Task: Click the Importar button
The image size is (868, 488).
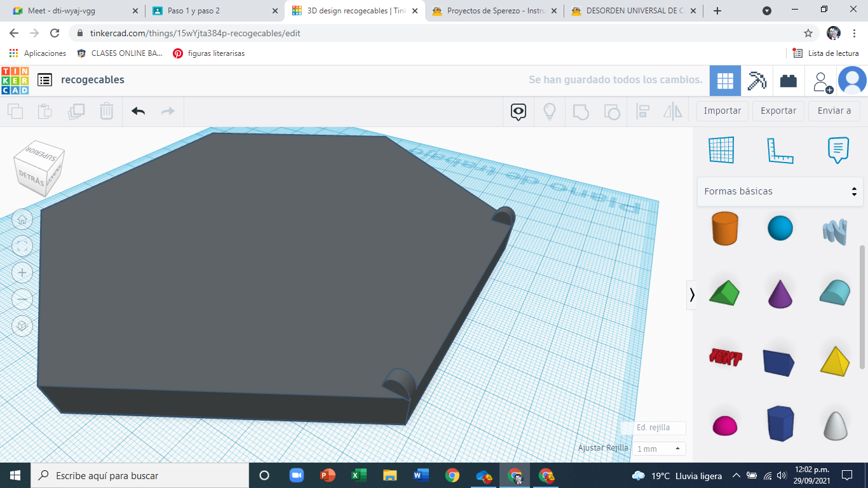Action: click(722, 111)
